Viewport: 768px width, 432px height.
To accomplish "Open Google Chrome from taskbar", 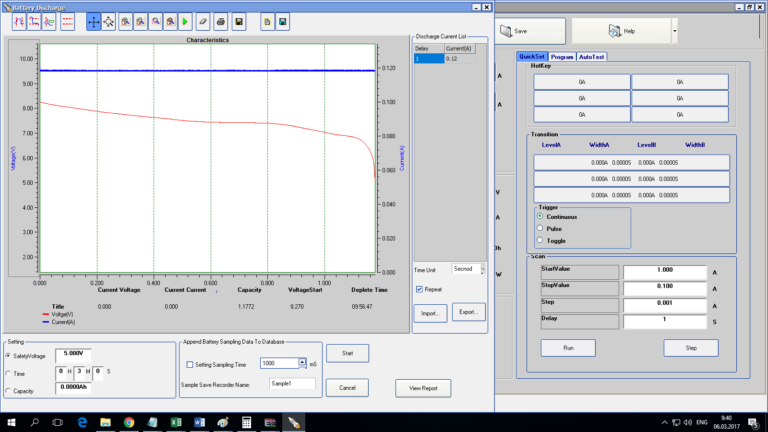I will click(129, 422).
